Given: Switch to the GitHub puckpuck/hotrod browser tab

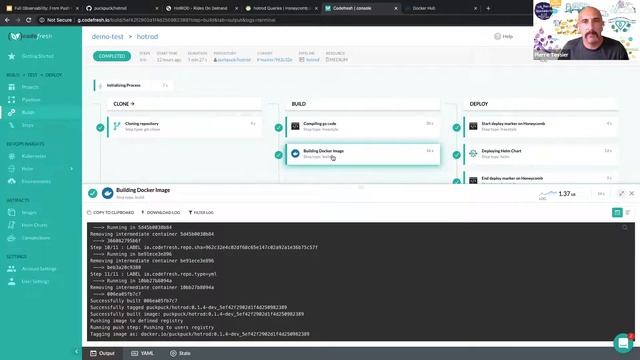Looking at the screenshot, I should point(122,8).
